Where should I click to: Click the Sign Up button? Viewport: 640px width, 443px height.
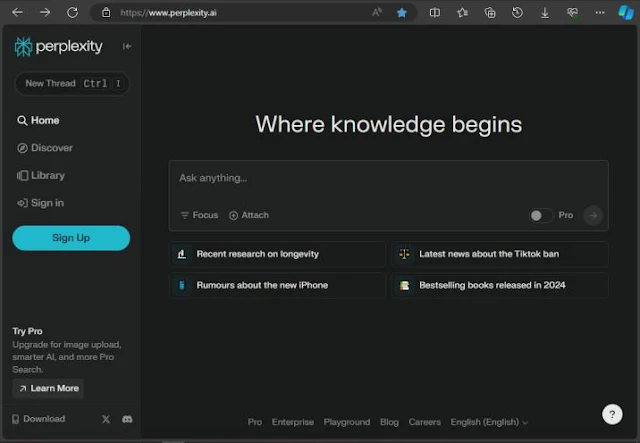pos(71,238)
